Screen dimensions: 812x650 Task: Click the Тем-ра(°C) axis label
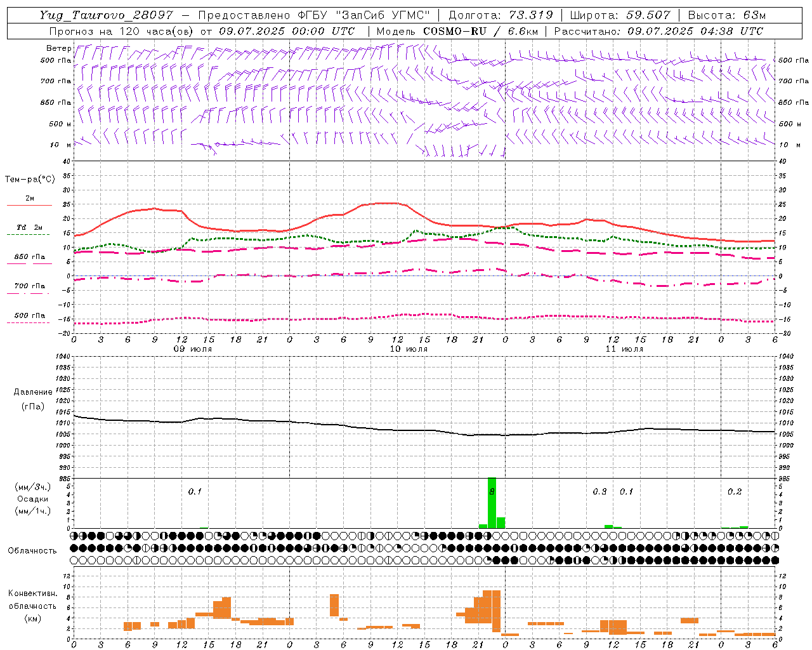pos(30,180)
